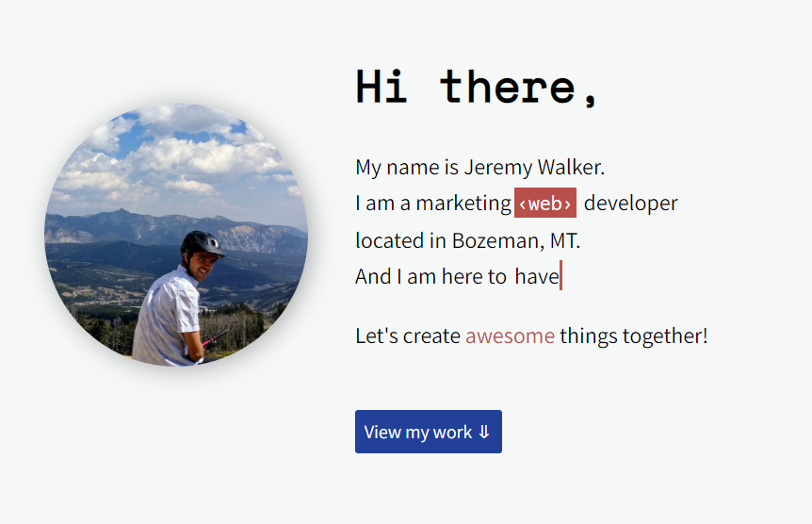
Task: Click the helmet of the man in photo
Action: [202, 243]
